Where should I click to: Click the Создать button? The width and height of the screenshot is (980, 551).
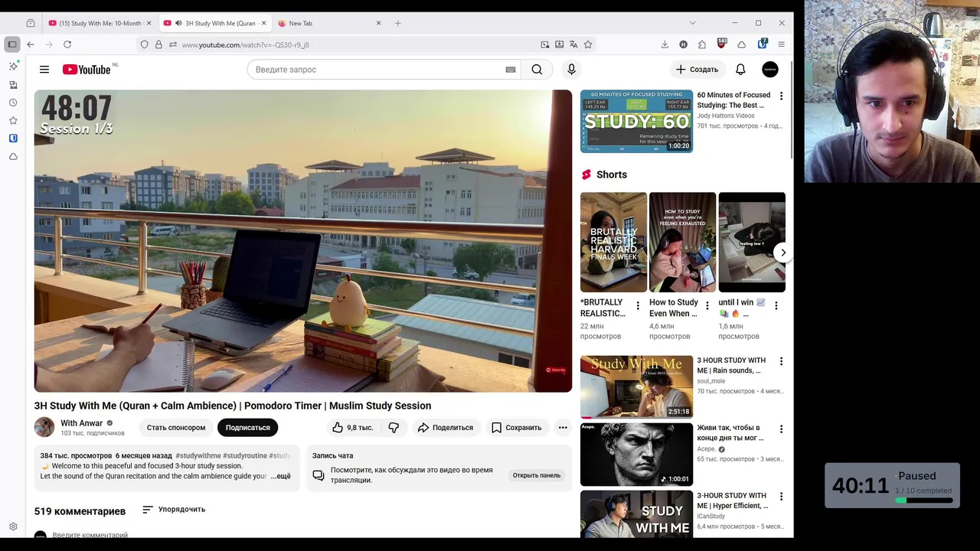[697, 70]
